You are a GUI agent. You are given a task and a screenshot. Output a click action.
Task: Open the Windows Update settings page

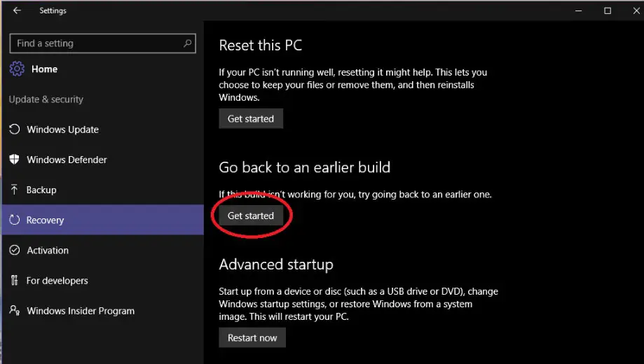tap(62, 129)
